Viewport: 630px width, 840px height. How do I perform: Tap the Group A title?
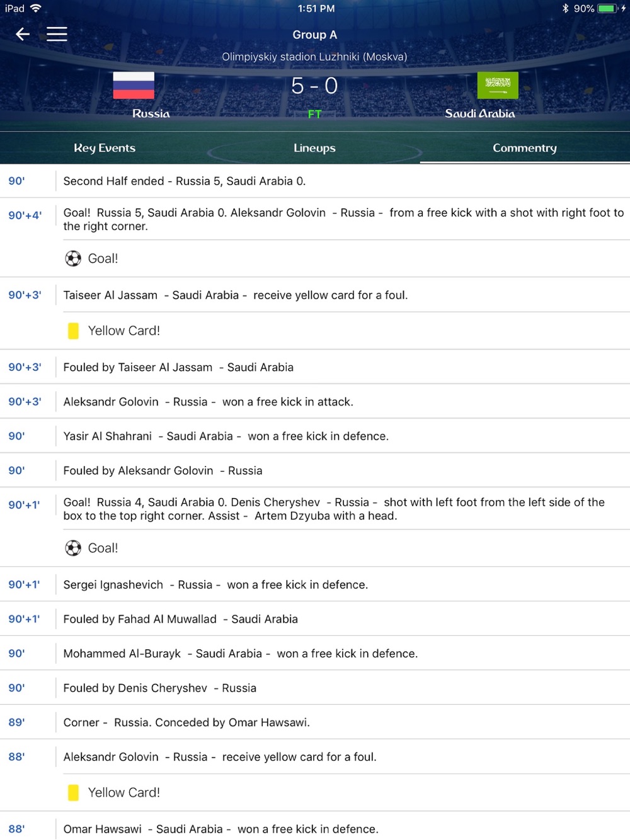point(314,35)
